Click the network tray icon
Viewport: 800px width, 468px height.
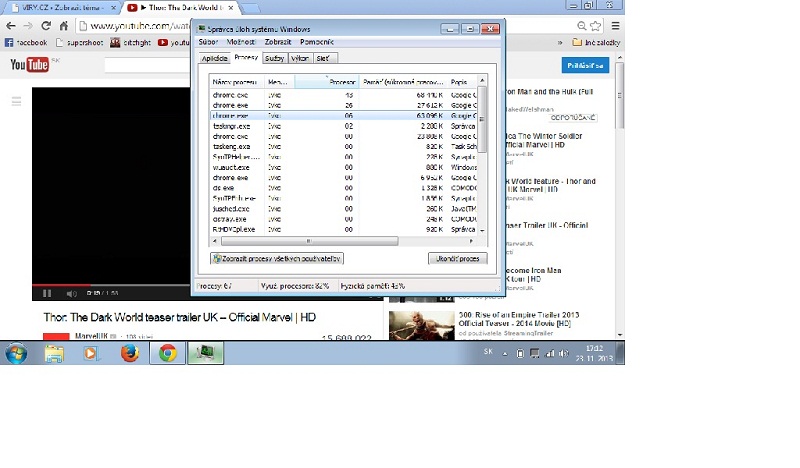[549, 353]
